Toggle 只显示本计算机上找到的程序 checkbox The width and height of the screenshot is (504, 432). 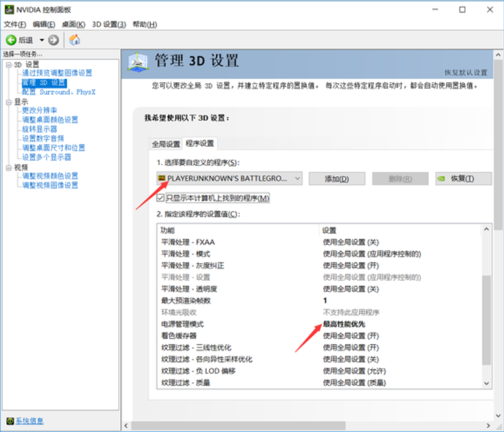[160, 198]
